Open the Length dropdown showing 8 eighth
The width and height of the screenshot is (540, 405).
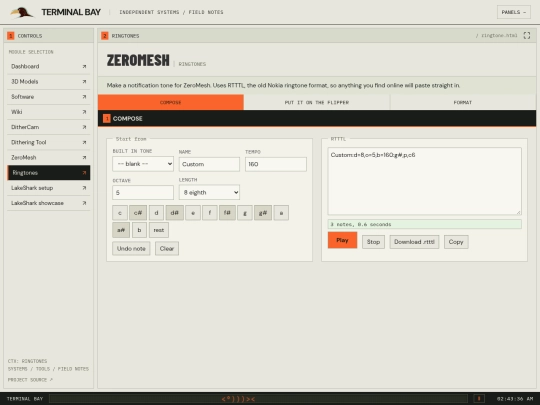tap(209, 193)
